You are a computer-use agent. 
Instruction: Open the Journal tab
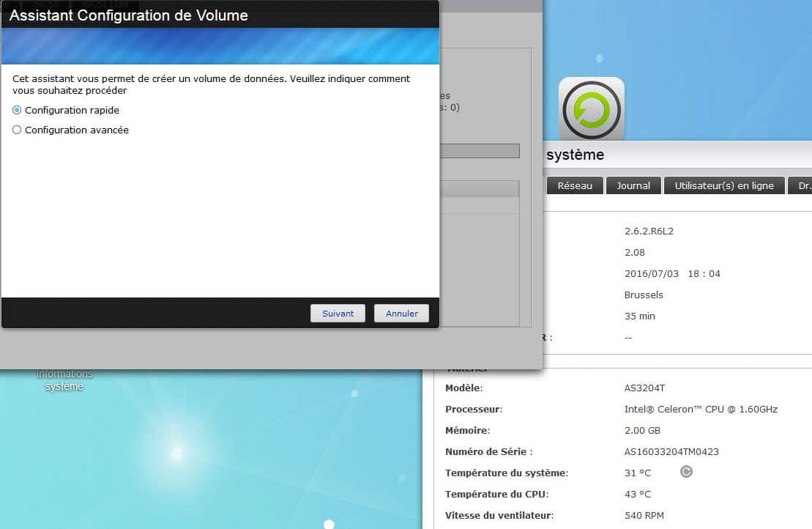click(633, 185)
